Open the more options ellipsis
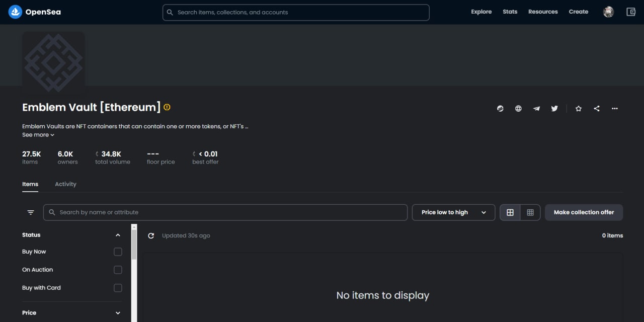The width and height of the screenshot is (644, 322). tap(615, 108)
